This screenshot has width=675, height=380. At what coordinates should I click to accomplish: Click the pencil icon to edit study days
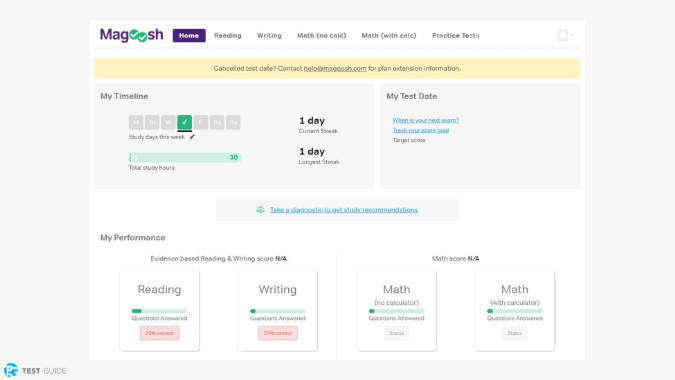(x=192, y=137)
